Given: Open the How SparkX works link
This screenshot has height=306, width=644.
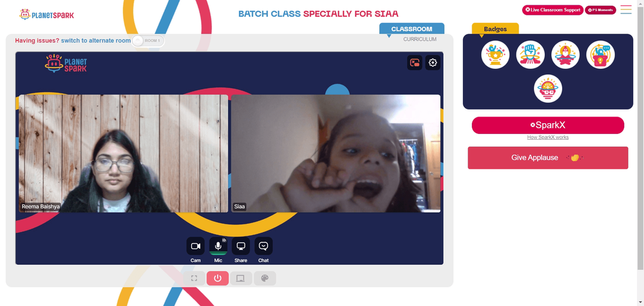Looking at the screenshot, I should tap(547, 137).
